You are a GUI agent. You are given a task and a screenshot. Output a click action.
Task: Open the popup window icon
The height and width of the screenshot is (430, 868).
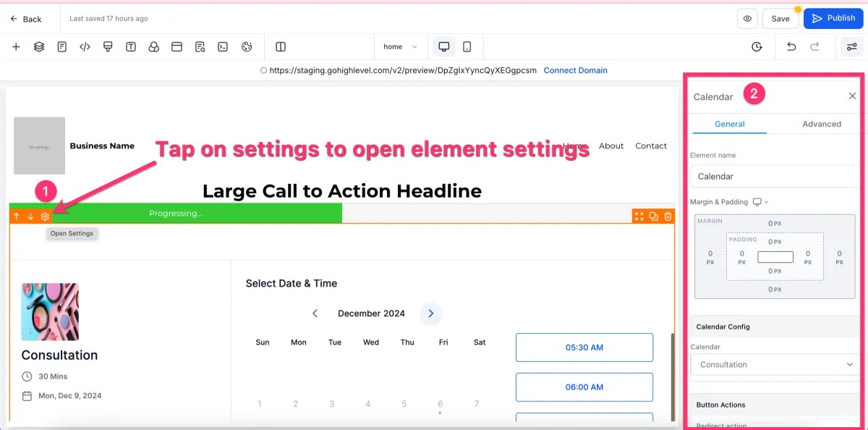click(176, 47)
